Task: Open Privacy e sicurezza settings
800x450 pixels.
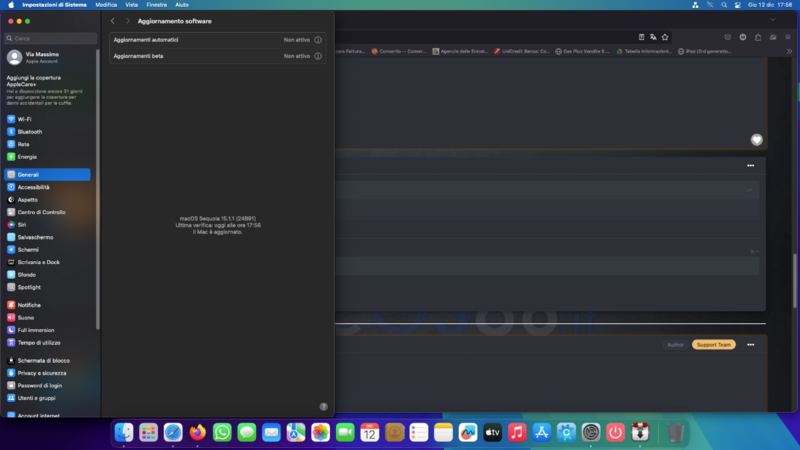Action: tap(41, 372)
